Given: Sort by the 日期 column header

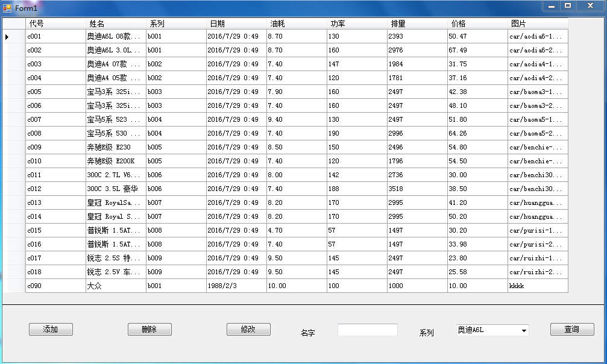Looking at the screenshot, I should 236,24.
